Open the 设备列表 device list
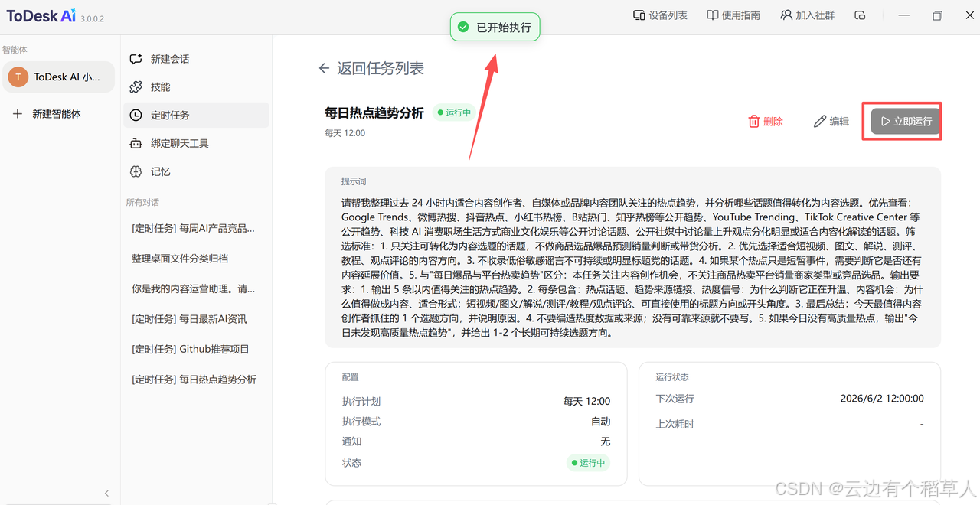 click(x=660, y=15)
